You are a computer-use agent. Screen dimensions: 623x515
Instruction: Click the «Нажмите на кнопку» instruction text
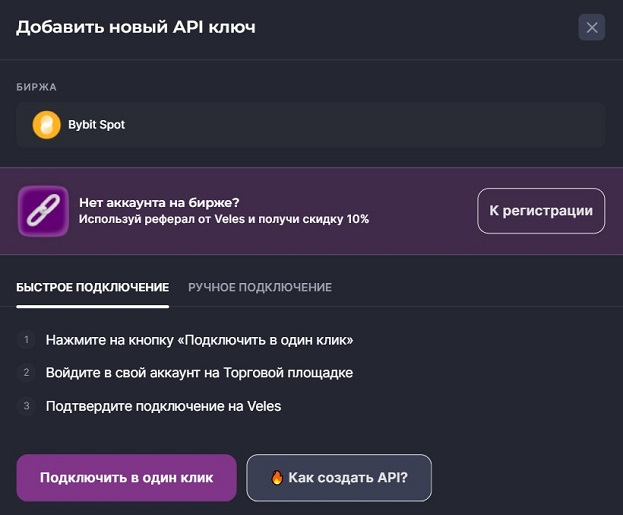[x=199, y=340]
